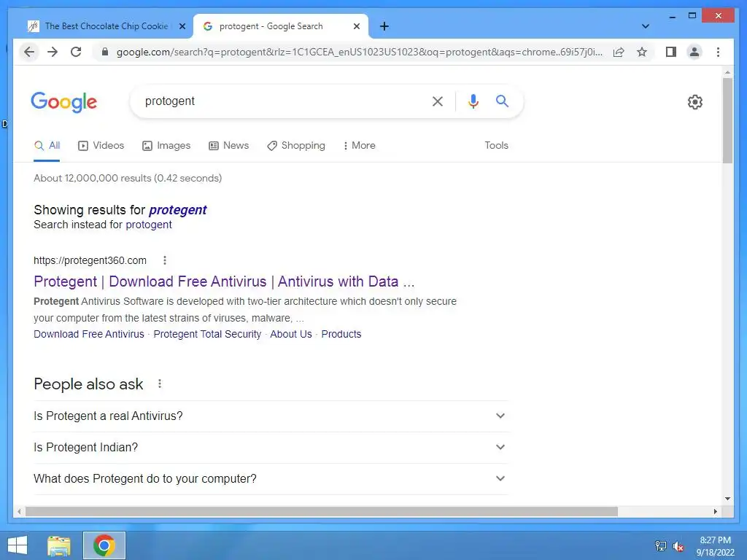747x560 pixels.
Task: Switch to News results
Action: [228, 146]
